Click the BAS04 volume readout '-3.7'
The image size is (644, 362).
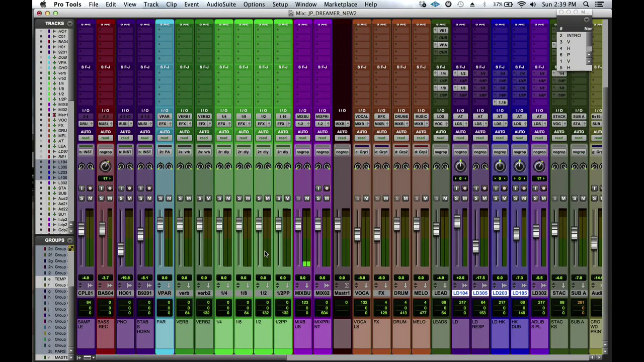click(105, 278)
